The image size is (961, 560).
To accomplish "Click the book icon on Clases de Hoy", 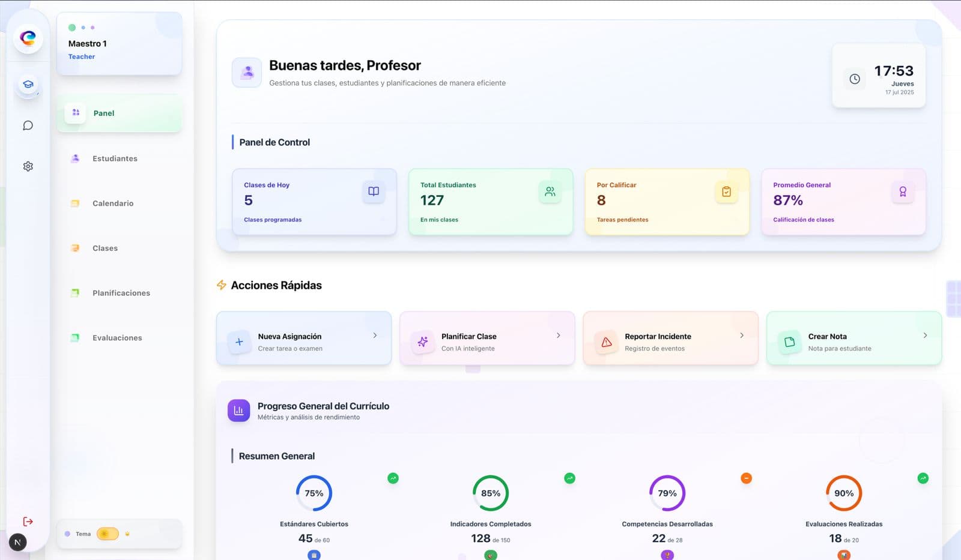I will click(374, 191).
